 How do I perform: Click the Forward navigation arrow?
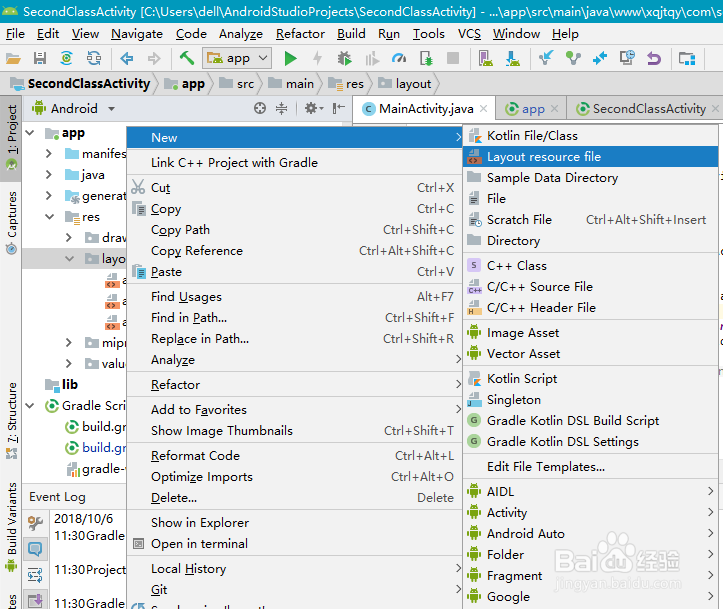click(x=154, y=59)
